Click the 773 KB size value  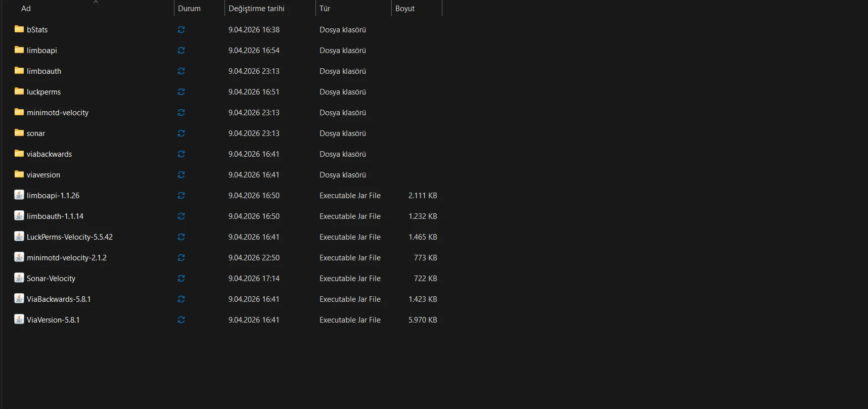click(x=426, y=258)
